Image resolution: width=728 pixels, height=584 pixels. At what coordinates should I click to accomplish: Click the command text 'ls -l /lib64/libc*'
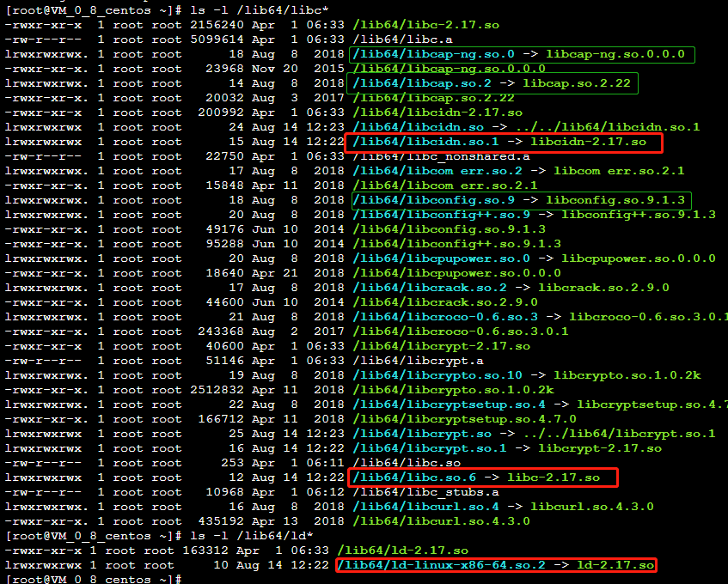click(259, 9)
